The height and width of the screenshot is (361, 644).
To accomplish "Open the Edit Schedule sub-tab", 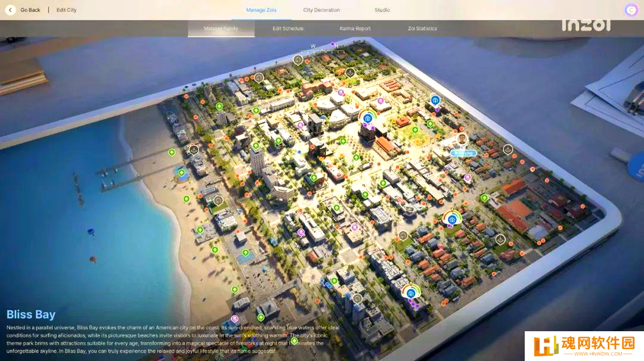I will (288, 29).
